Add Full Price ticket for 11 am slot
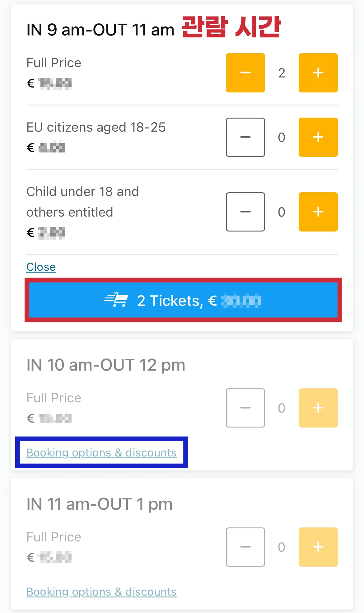The width and height of the screenshot is (364, 613). [318, 547]
